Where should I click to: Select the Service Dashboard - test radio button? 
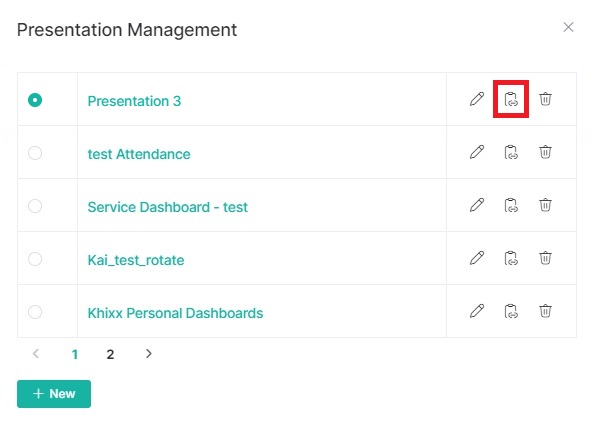[35, 206]
